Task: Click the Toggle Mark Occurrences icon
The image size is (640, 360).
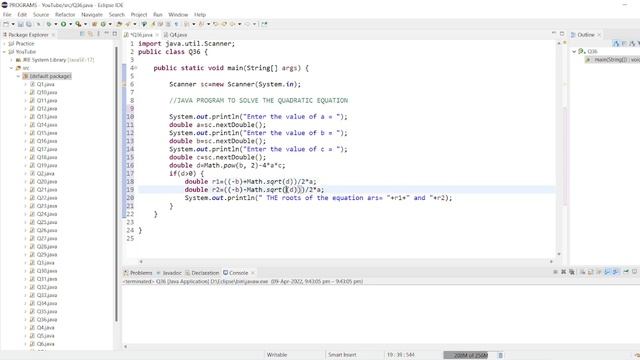Action: [153, 24]
